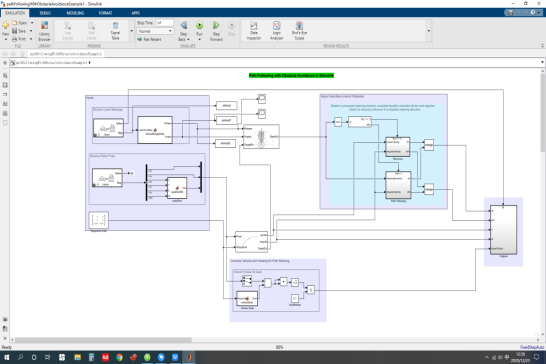Open the Data Inspector

pos(254,31)
